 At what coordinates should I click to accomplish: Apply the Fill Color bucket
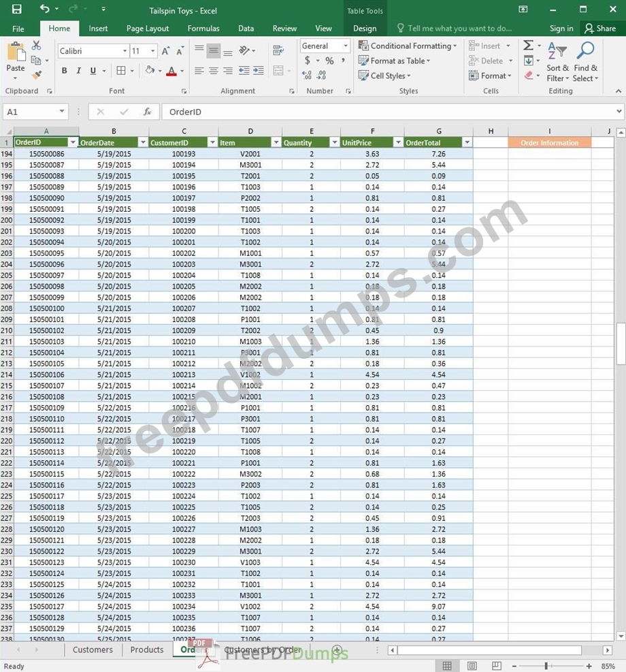(150, 70)
